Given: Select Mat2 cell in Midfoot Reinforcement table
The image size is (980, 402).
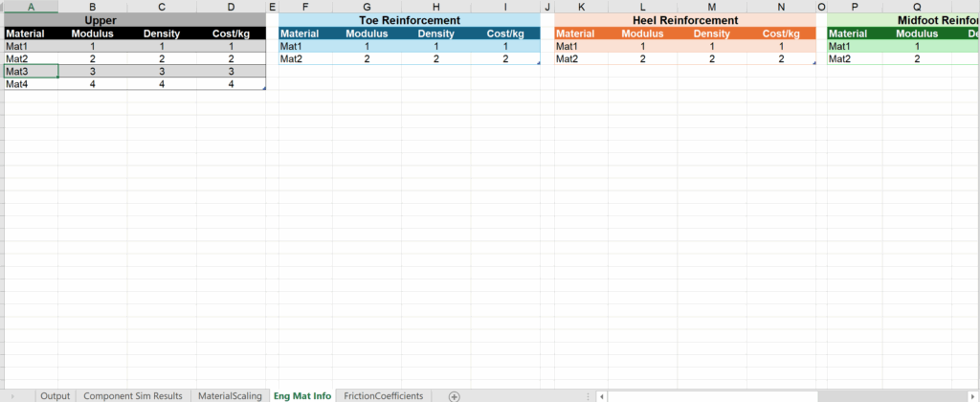Looking at the screenshot, I should 855,58.
